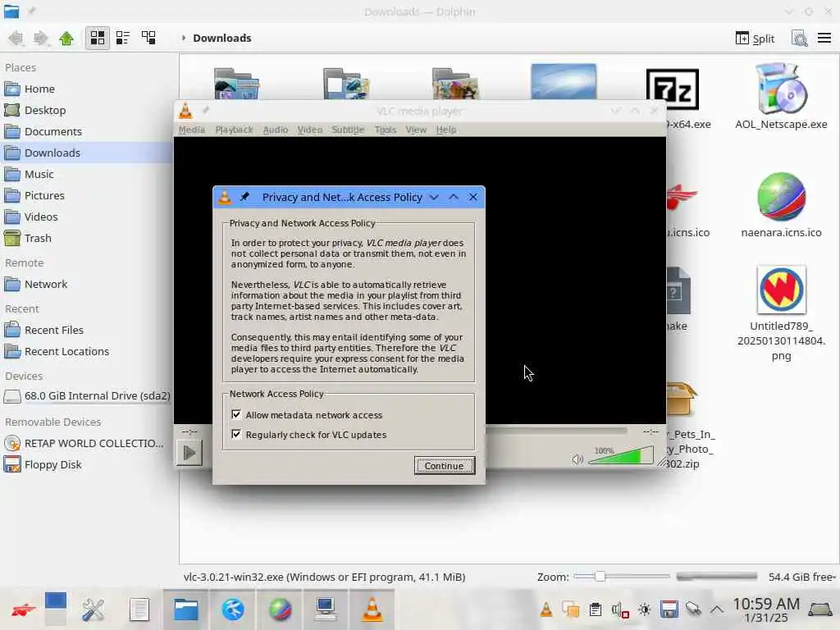Open the Help menu in VLC
This screenshot has height=630, width=840.
[x=445, y=130]
